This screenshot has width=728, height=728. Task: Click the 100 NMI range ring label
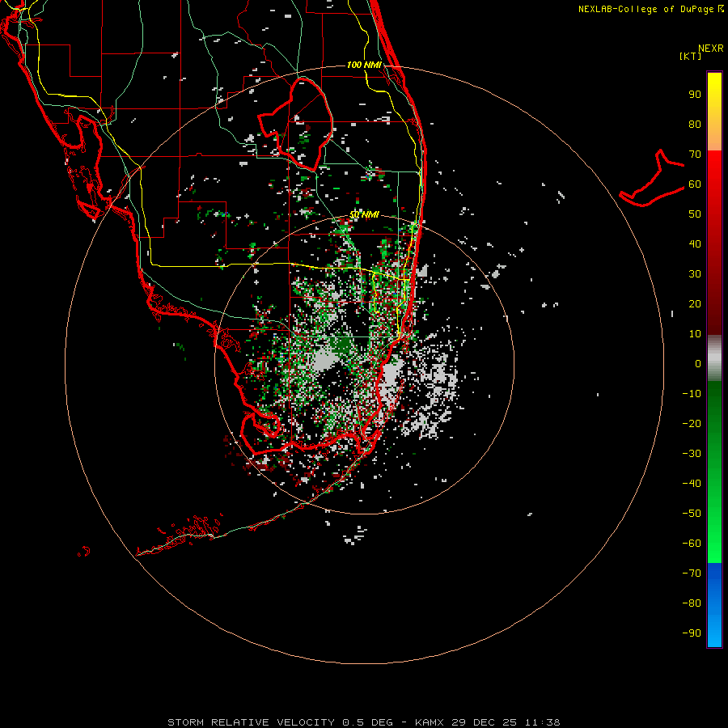[x=364, y=65]
